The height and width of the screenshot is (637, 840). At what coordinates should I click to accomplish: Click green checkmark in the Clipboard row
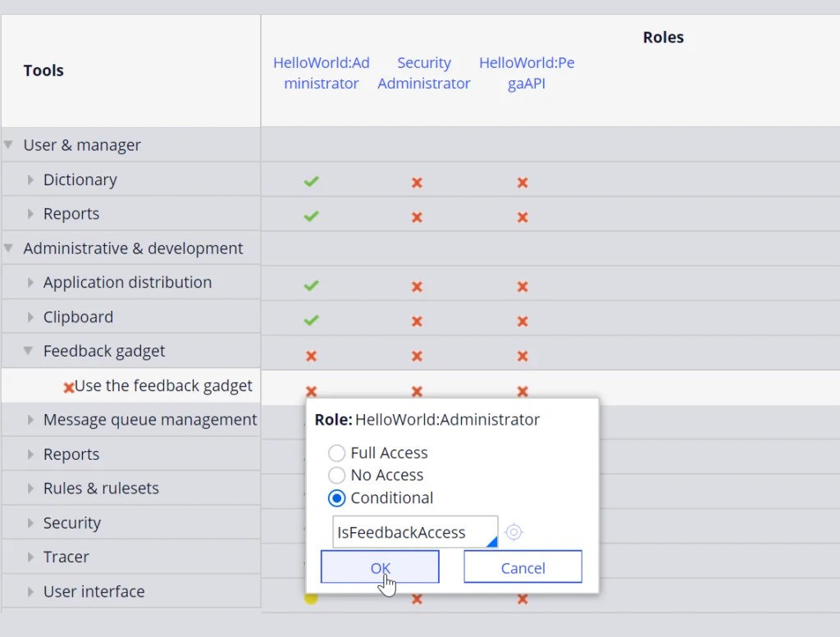[310, 321]
